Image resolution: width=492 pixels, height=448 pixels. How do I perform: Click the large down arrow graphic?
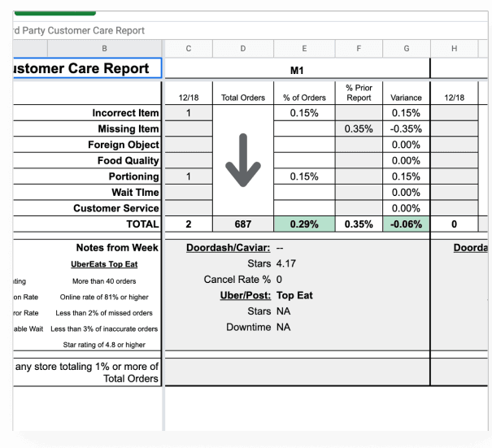point(242,160)
